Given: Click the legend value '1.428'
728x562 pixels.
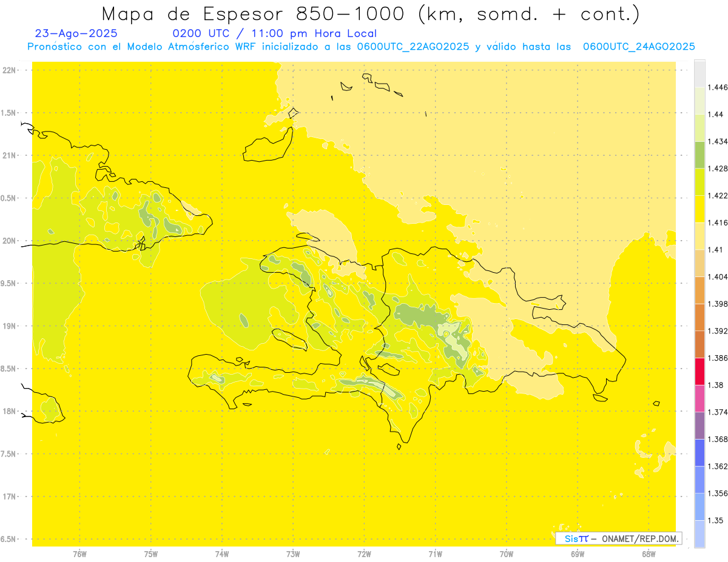Looking at the screenshot, I should coord(718,169).
